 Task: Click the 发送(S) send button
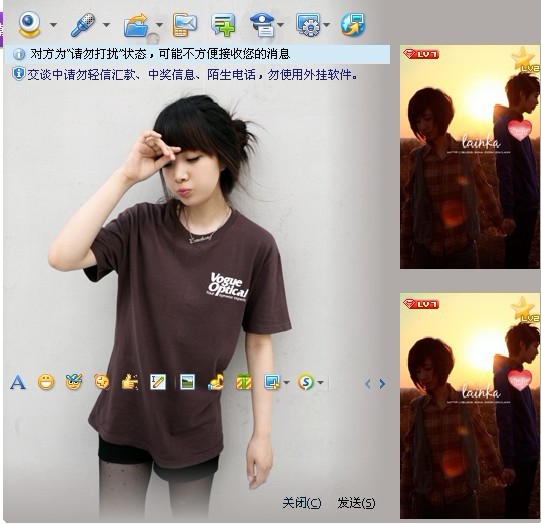tap(356, 503)
